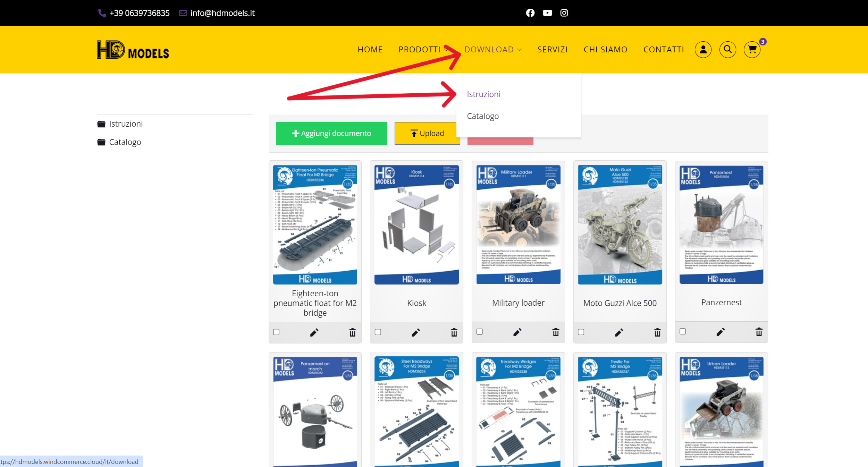Screen dimensions: 868x467
Task: Open the YouTube channel icon
Action: [547, 13]
